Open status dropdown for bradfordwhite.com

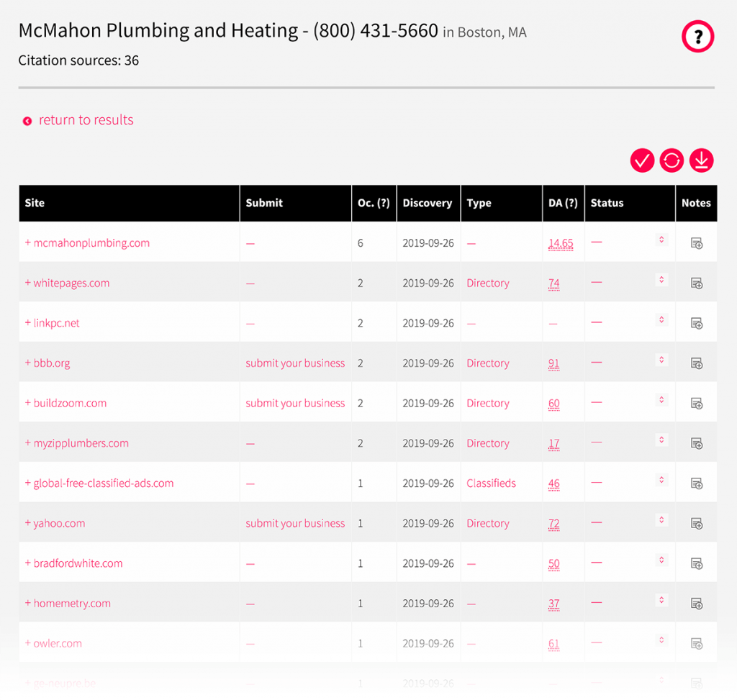tap(661, 560)
